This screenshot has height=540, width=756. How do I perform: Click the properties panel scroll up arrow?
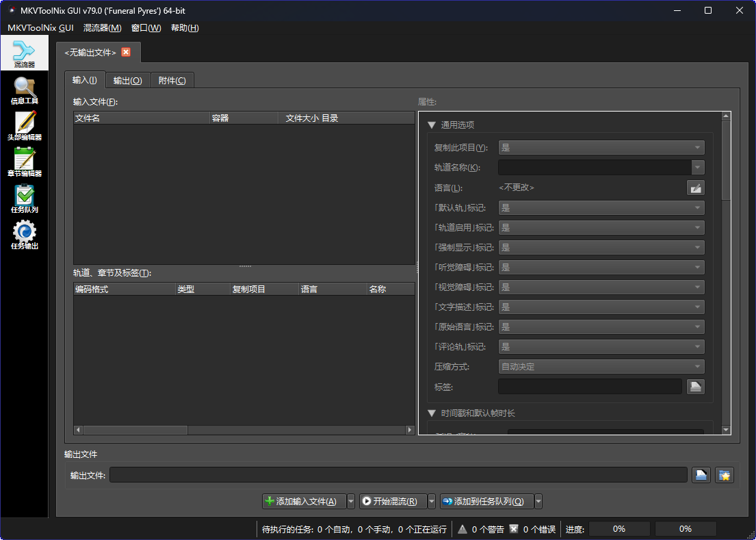[x=726, y=116]
